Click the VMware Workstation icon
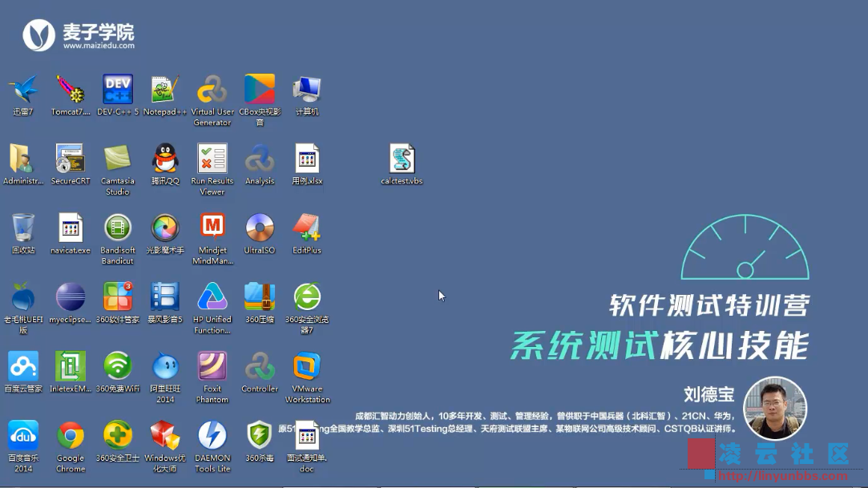Viewport: 868px width, 488px height. point(307,365)
